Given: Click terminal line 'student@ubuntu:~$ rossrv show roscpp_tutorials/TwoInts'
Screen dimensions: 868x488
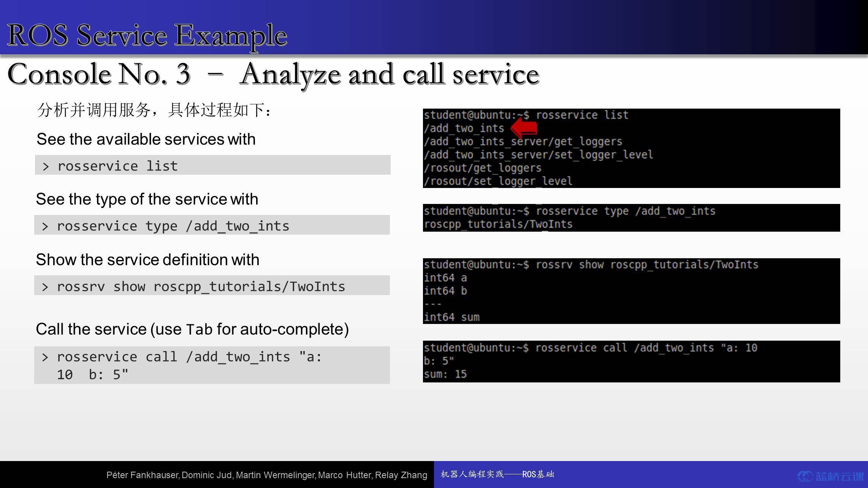Looking at the screenshot, I should 591,265.
